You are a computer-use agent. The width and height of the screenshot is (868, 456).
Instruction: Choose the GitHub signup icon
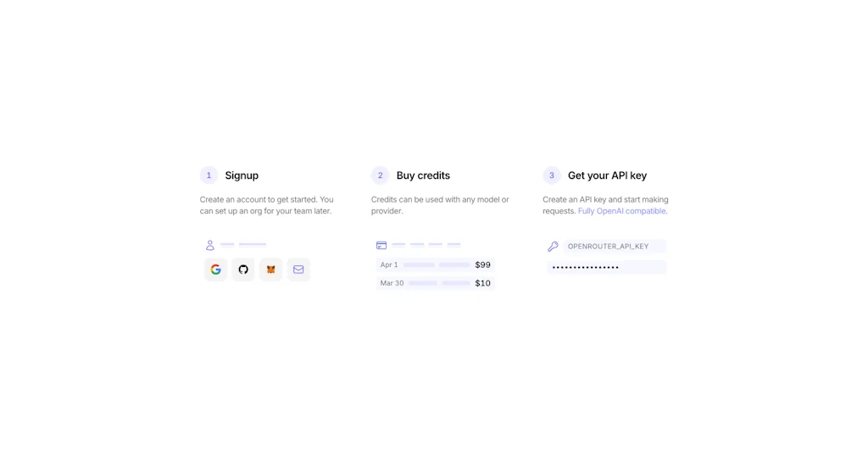tap(243, 270)
